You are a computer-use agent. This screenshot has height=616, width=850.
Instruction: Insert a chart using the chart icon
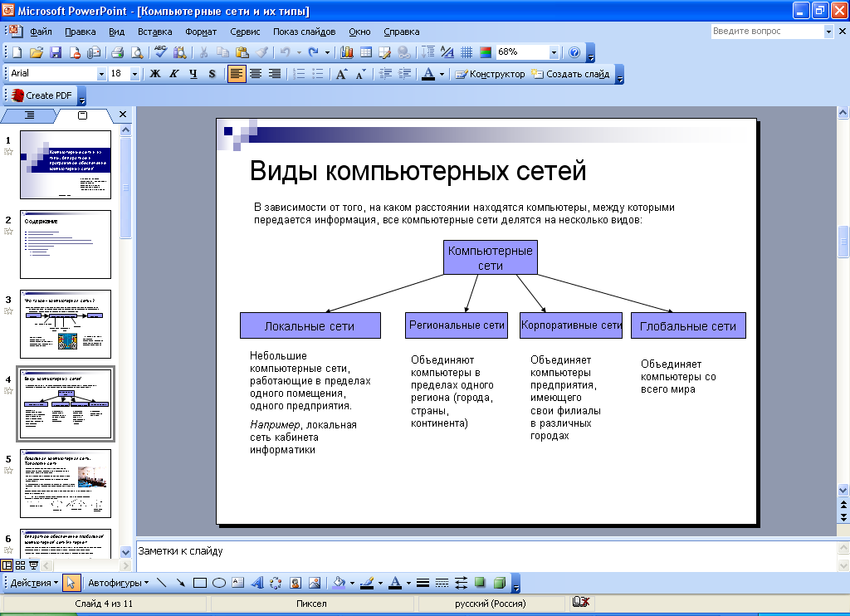point(346,52)
